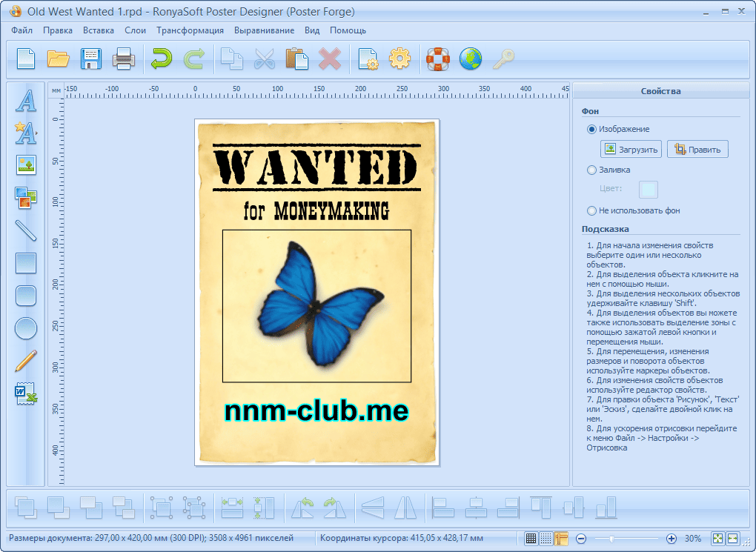
Task: Click the Править button
Action: [697, 150]
